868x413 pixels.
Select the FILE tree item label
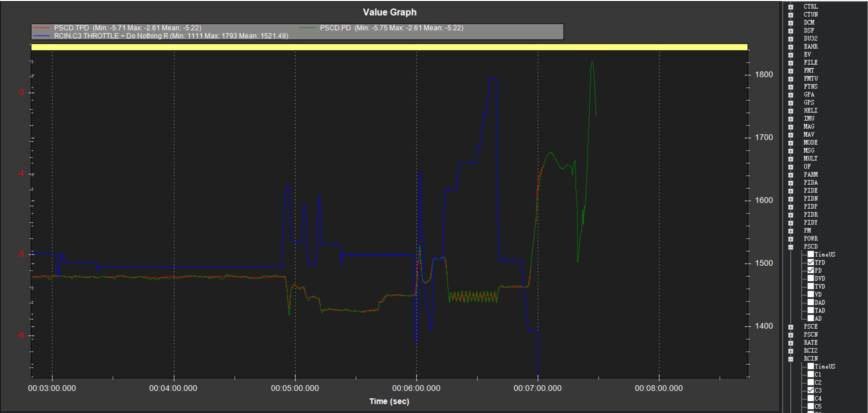coord(810,63)
